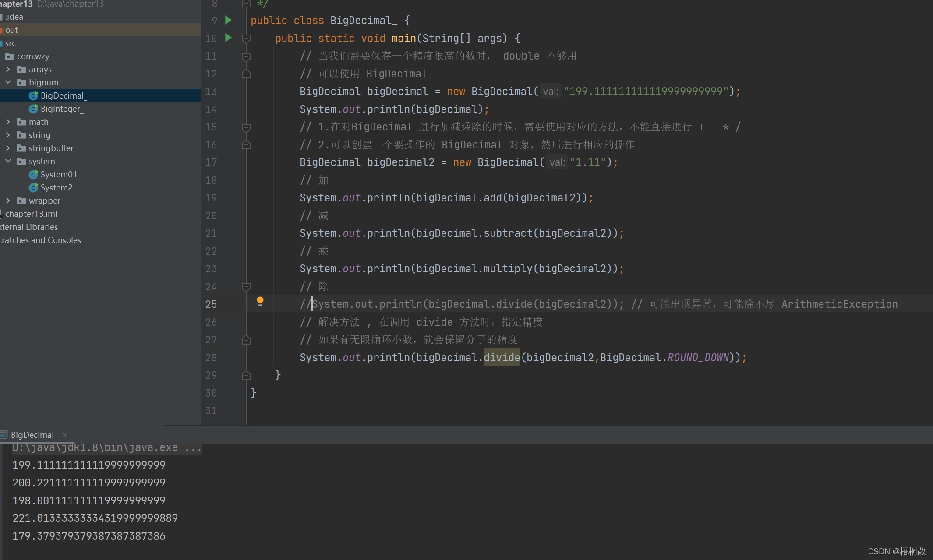Expand the arrays_ package
Screen dimensions: 933x560
point(8,69)
